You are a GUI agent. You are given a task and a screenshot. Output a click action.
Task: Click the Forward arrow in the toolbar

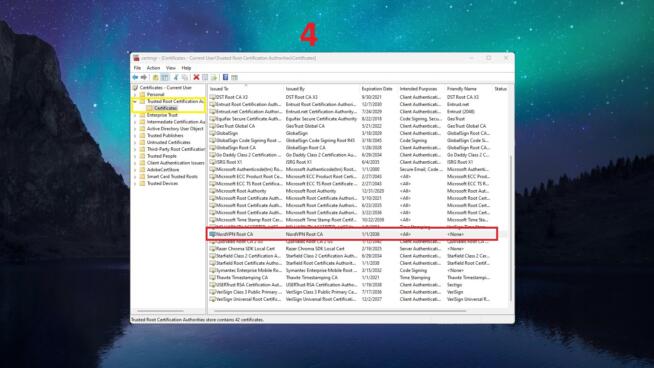(144, 78)
